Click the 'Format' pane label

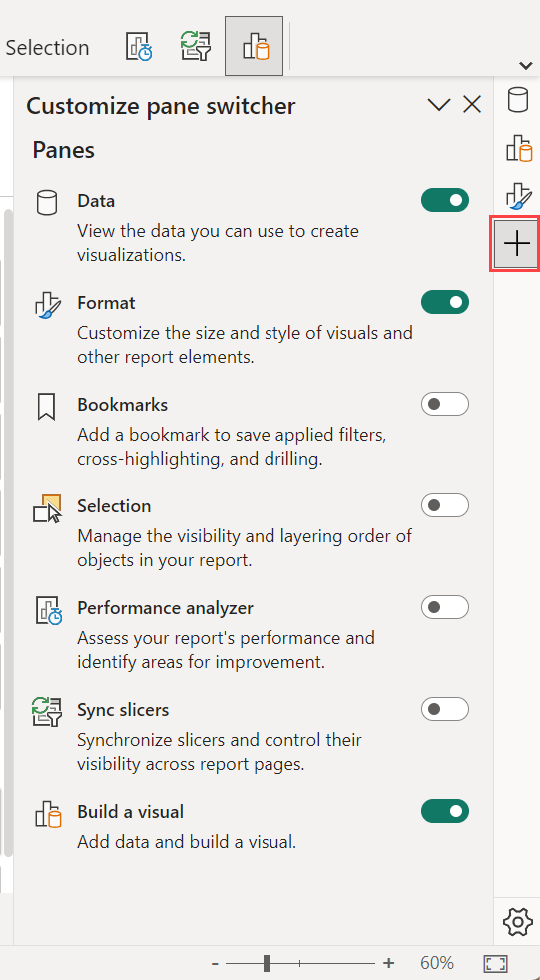point(106,303)
